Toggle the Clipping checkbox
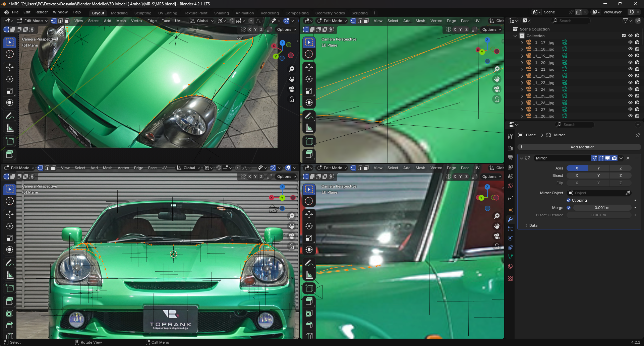The image size is (644, 346). (x=569, y=200)
